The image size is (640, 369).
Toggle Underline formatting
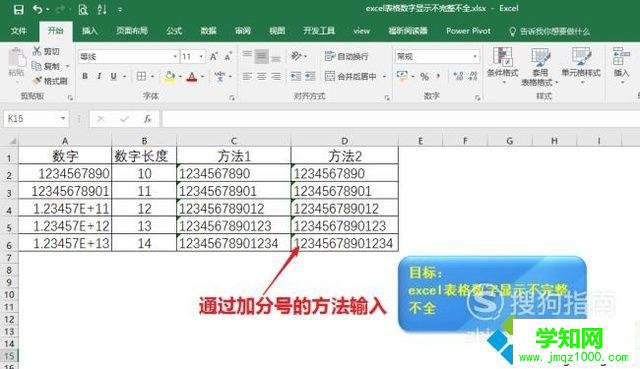113,76
